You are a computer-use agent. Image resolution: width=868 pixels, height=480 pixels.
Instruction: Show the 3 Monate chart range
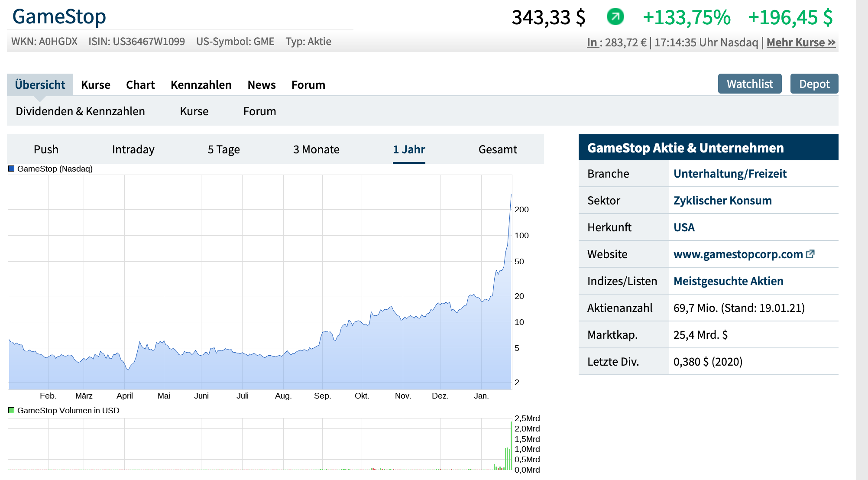point(316,149)
